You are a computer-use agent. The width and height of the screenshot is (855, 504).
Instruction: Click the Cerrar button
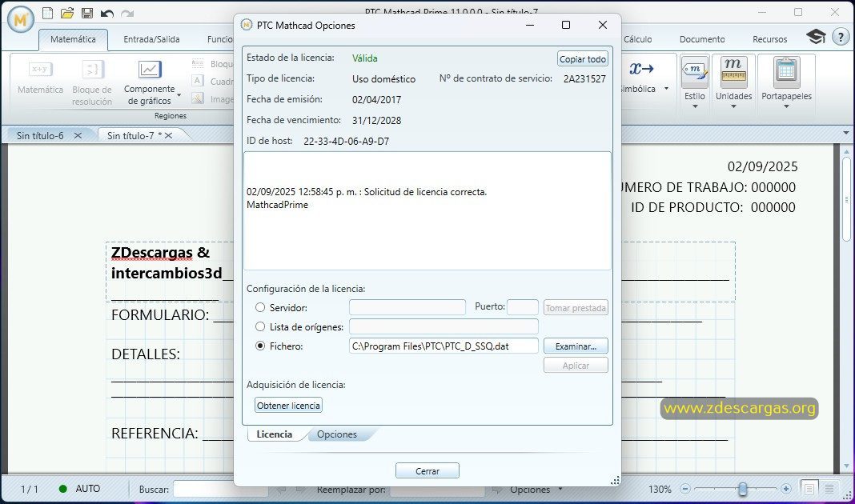(x=427, y=470)
